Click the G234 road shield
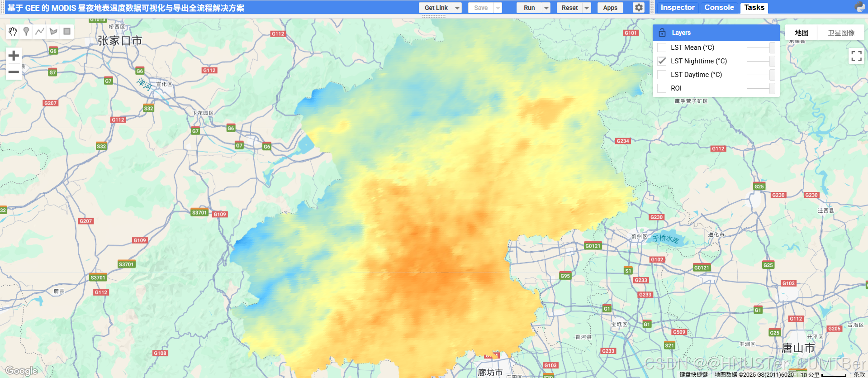The image size is (868, 378). coord(623,141)
